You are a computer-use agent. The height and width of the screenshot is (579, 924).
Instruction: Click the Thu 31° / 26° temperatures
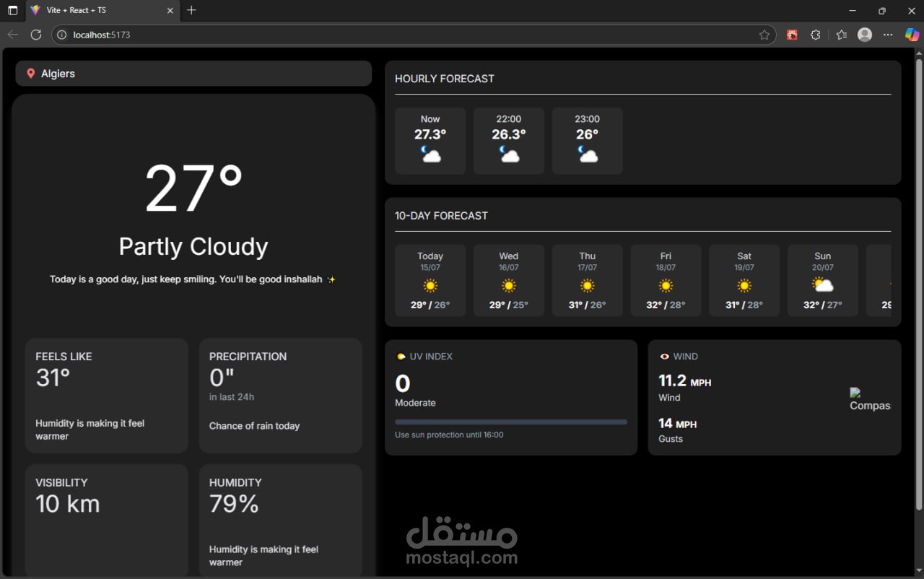coord(587,305)
